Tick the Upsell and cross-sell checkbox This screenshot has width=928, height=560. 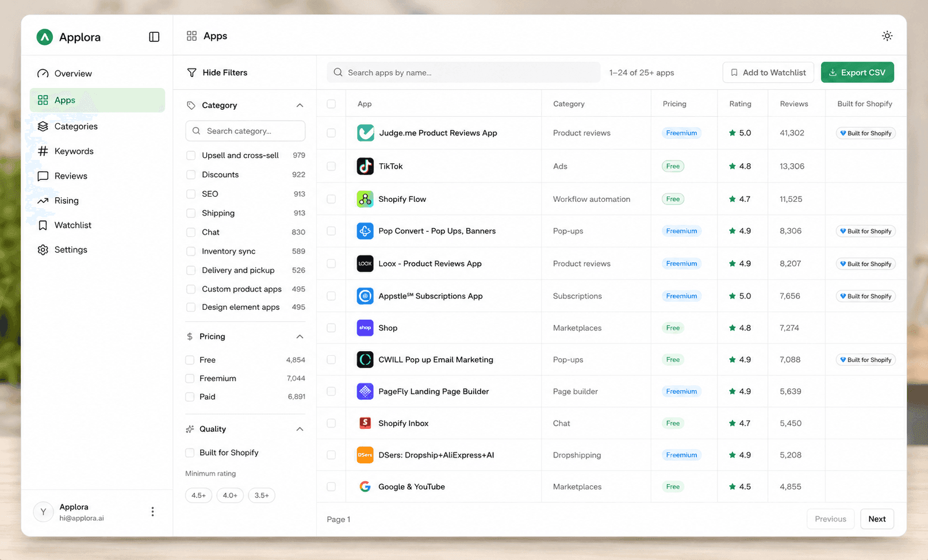191,155
